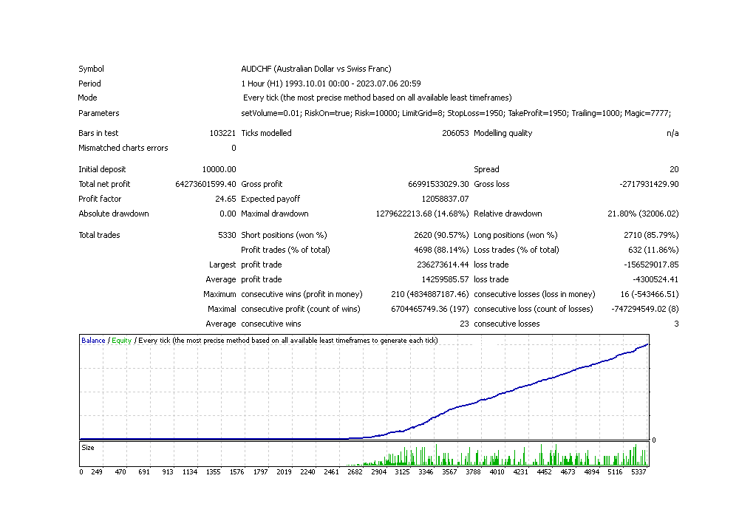Click consecutive wins value 210 (4834887187.46)
The height and width of the screenshot is (532, 756).
[429, 294]
